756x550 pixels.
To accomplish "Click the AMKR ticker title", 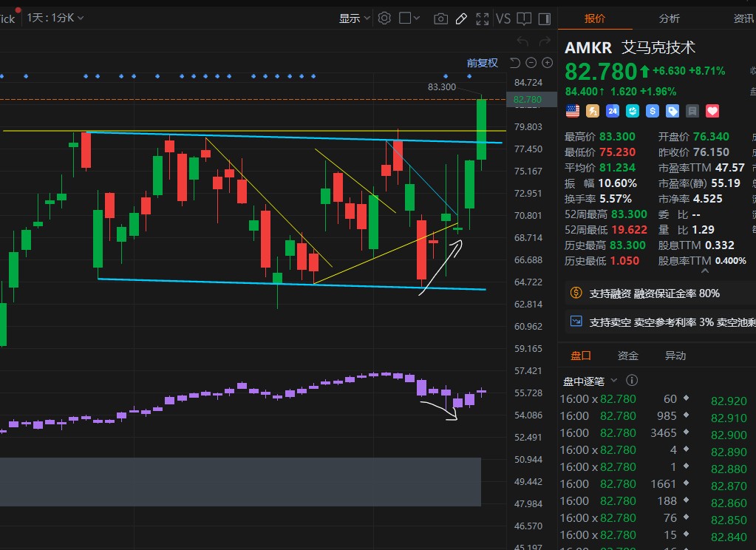I will [588, 48].
